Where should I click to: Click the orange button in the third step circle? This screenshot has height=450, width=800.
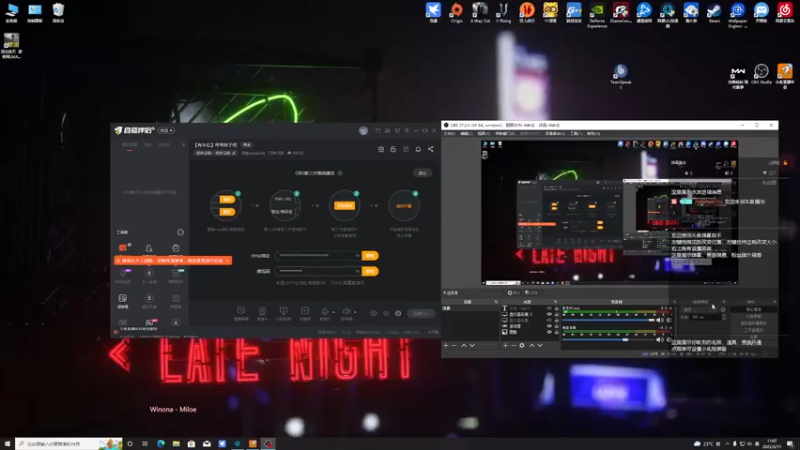pyautogui.click(x=344, y=206)
